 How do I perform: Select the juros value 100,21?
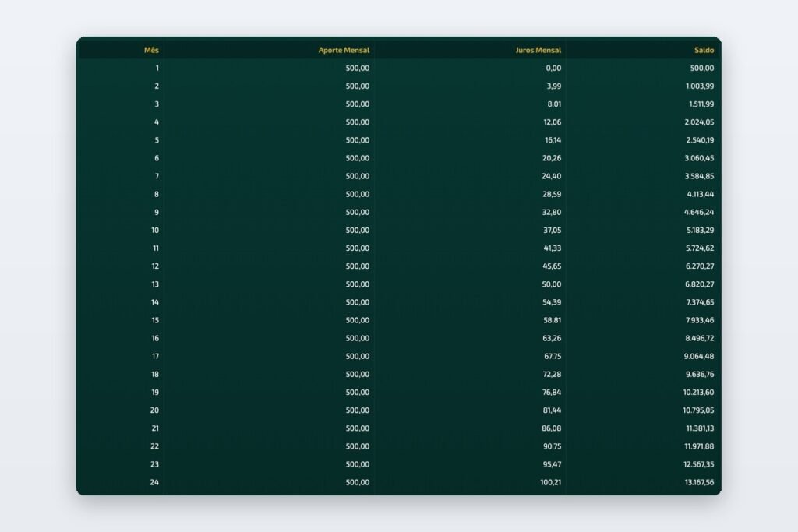(x=551, y=483)
